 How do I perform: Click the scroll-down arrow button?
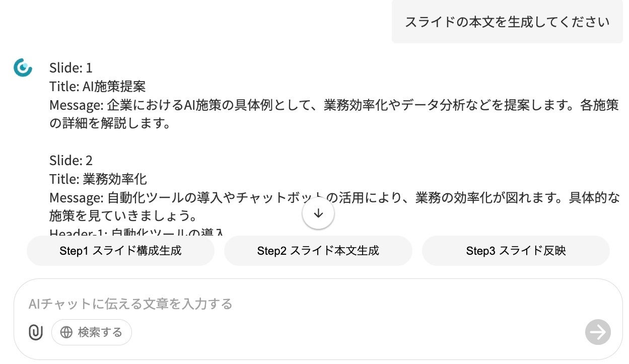coord(318,213)
